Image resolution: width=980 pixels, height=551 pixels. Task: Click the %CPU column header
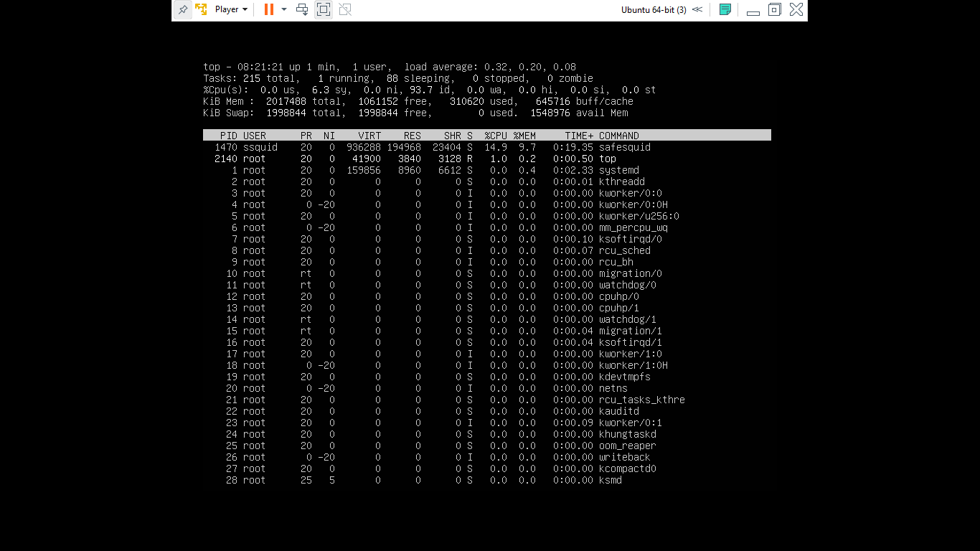click(x=496, y=136)
